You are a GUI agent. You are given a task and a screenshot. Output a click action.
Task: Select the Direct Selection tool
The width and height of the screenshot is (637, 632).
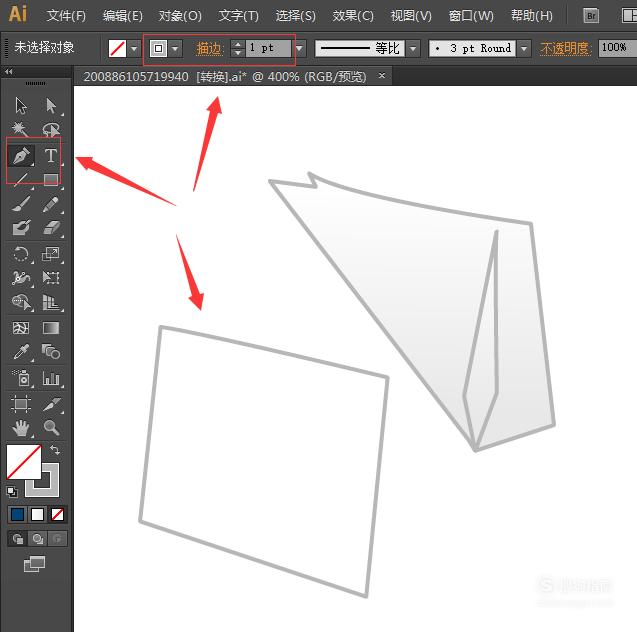coord(51,106)
